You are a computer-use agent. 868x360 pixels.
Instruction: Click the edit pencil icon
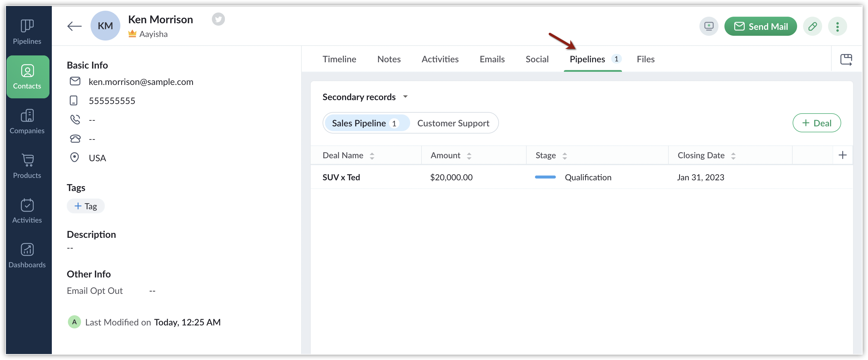click(812, 26)
